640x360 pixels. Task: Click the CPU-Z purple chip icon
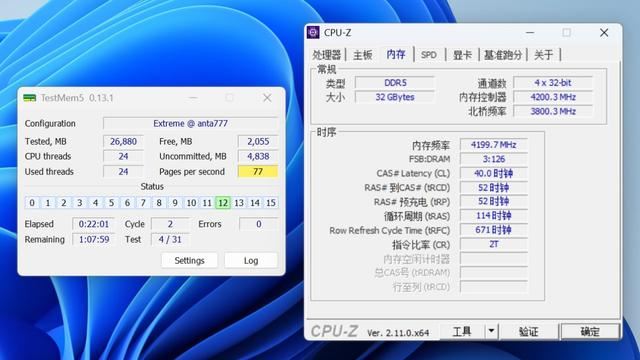(x=313, y=32)
